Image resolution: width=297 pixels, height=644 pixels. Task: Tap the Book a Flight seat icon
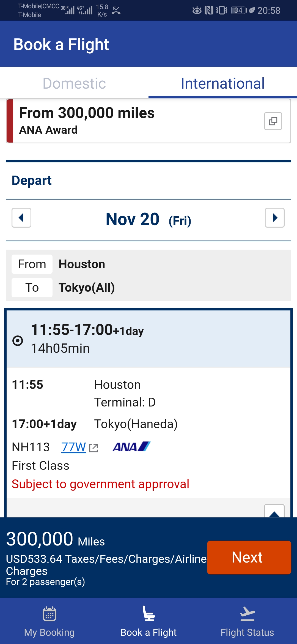[x=148, y=613]
